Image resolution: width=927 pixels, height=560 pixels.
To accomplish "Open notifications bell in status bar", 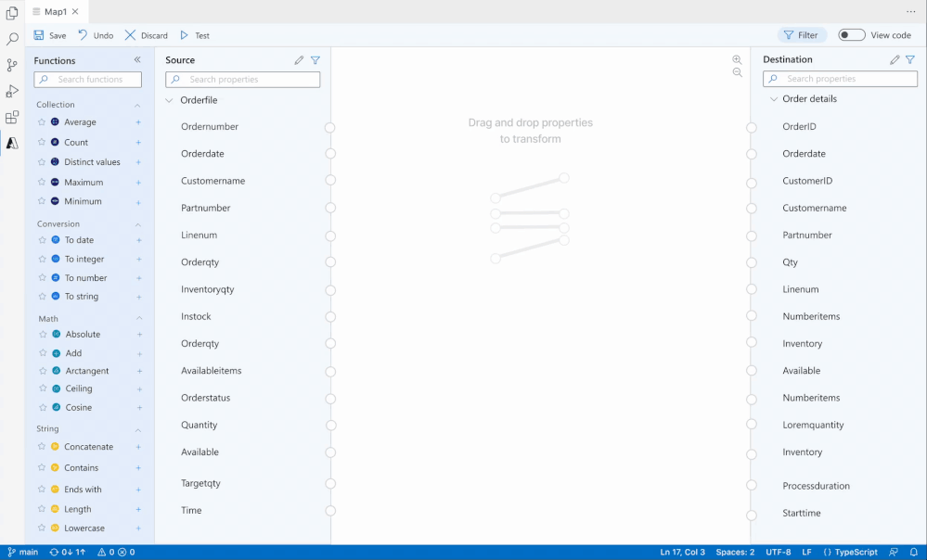I will pyautogui.click(x=913, y=553).
